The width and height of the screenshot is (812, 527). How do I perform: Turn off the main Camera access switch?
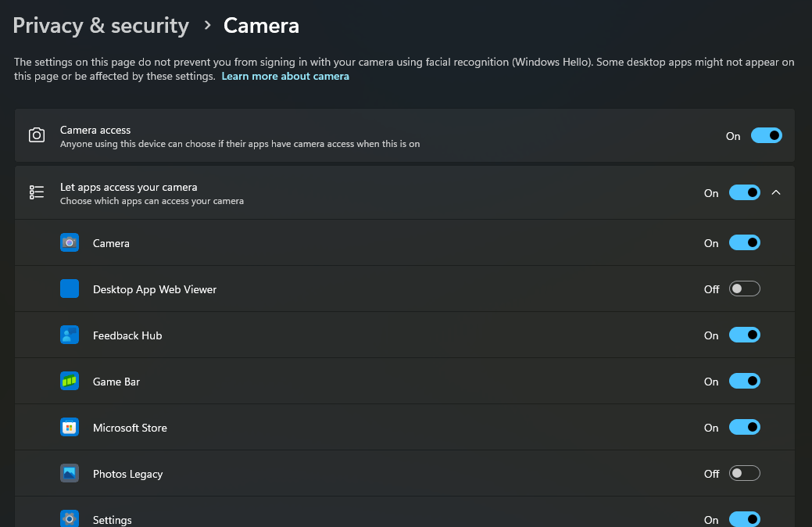(767, 135)
